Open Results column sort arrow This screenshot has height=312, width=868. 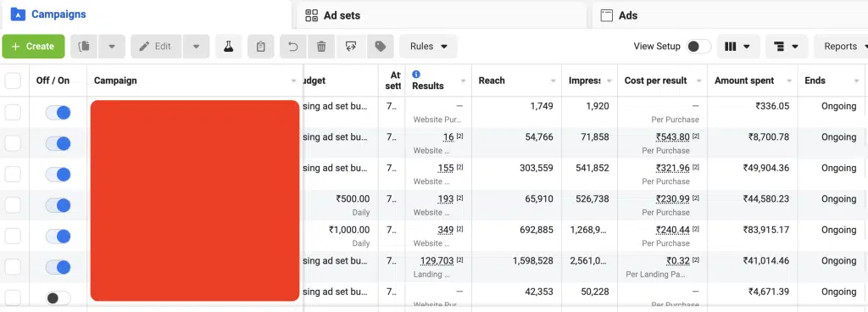[x=463, y=81]
